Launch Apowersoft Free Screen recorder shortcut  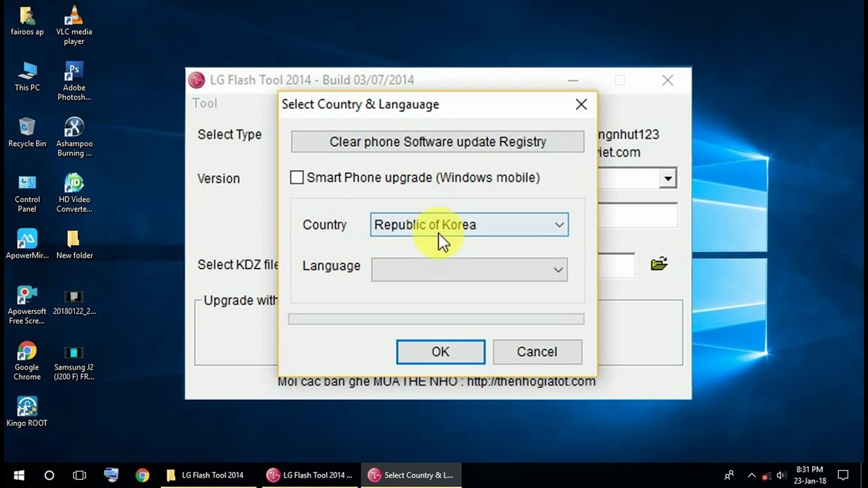pos(27,306)
